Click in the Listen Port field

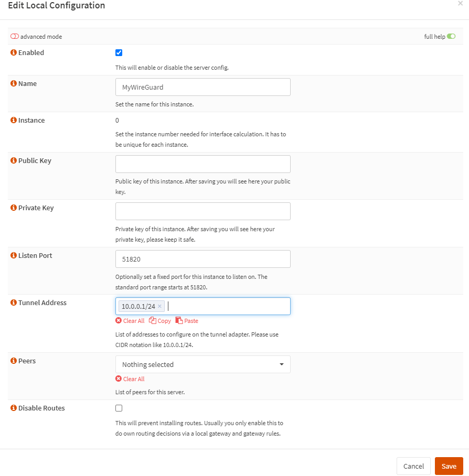coord(202,259)
